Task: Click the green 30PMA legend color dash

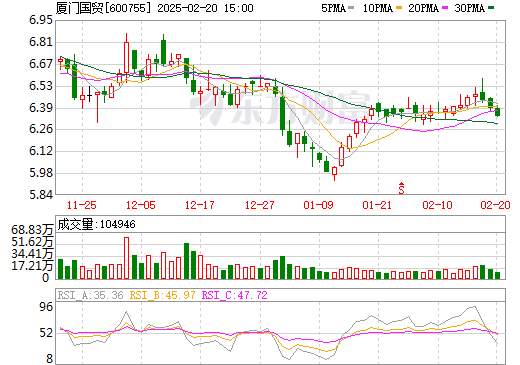Action: pyautogui.click(x=491, y=8)
